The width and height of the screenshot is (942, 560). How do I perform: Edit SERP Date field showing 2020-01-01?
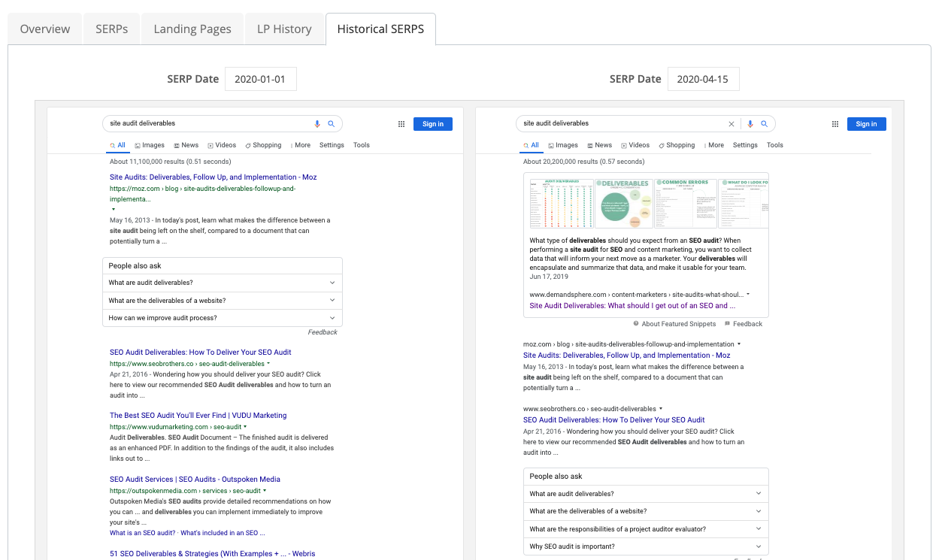tap(260, 79)
